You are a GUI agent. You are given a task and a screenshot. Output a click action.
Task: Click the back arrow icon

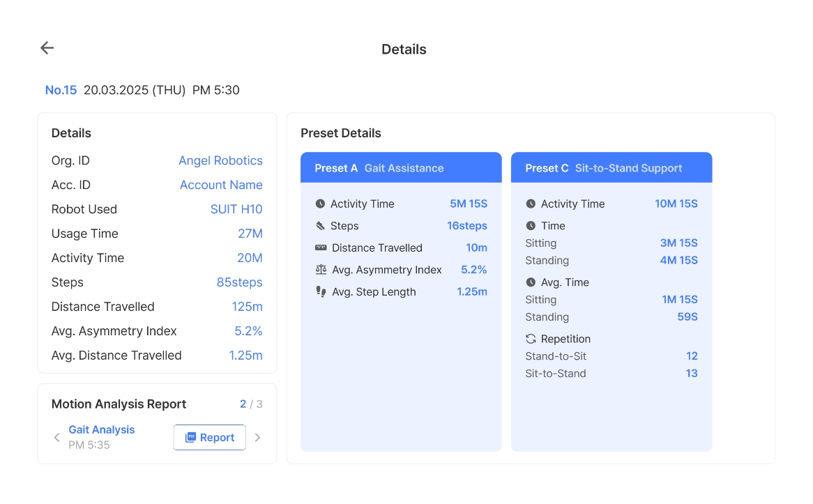pyautogui.click(x=47, y=48)
